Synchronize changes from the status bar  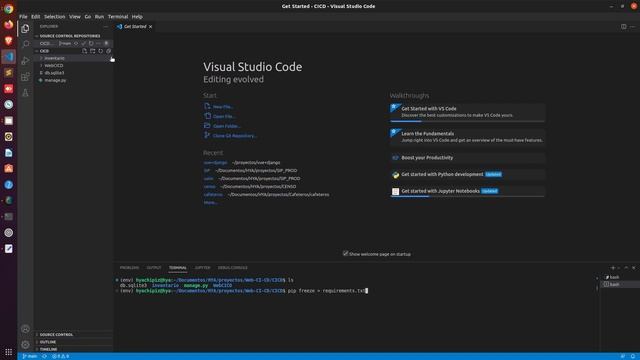coord(44,356)
